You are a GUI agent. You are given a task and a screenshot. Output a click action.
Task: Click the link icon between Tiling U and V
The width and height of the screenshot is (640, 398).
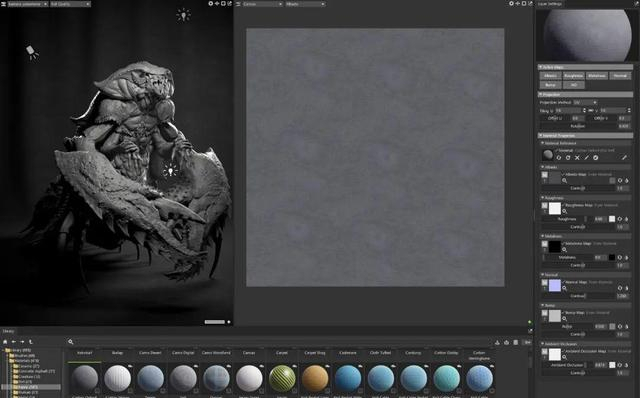pos(590,111)
